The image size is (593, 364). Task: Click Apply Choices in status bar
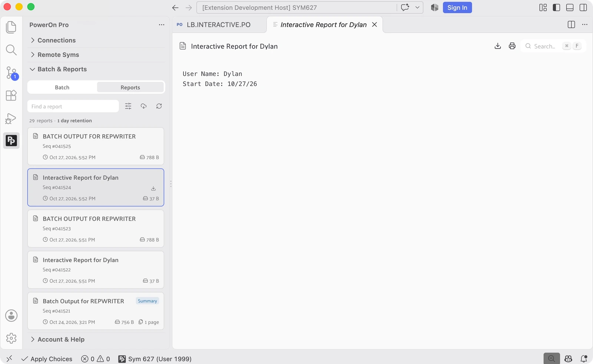coord(47,359)
